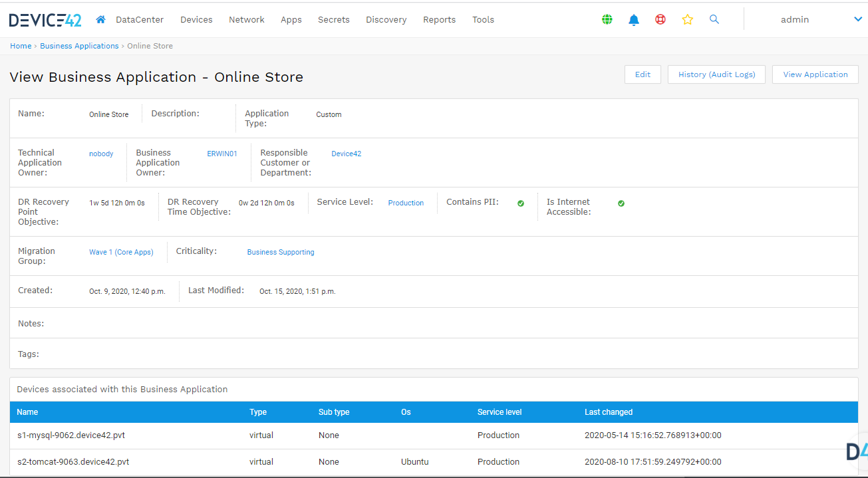Click the page title View Business Application
Screen dimensions: 868x478
[156, 77]
